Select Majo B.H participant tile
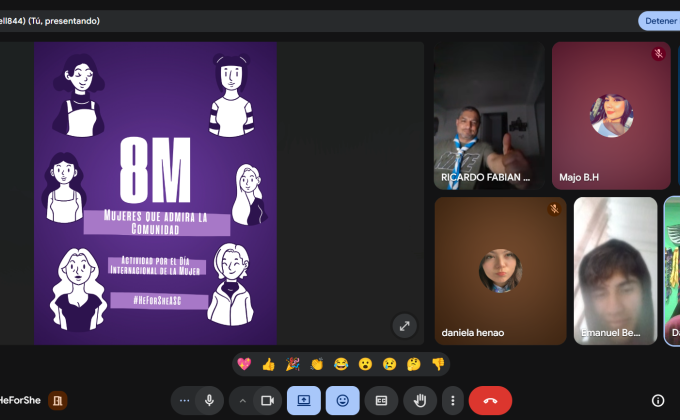Viewport: 680px width, 420px height. coord(610,115)
